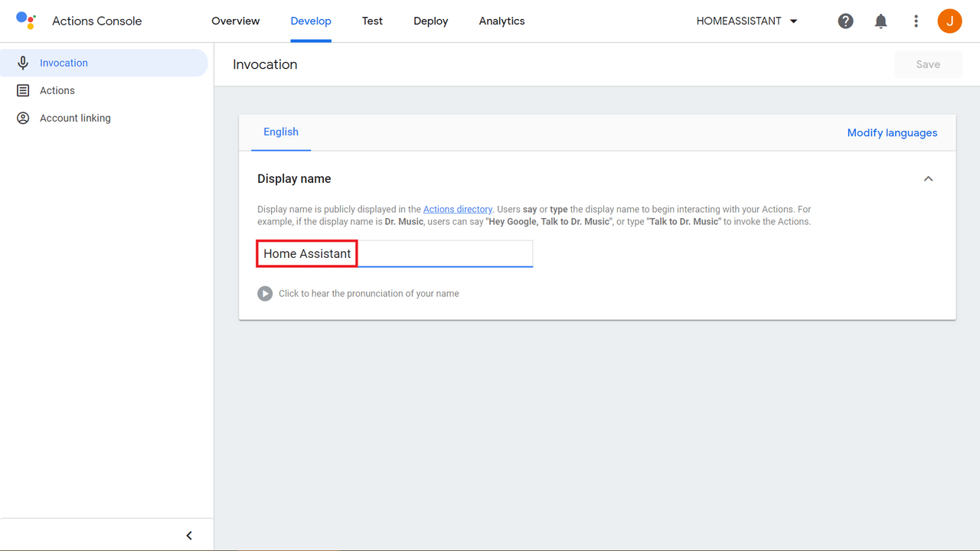Select Invocation in the sidebar
This screenshot has width=980, height=551.
[103, 63]
